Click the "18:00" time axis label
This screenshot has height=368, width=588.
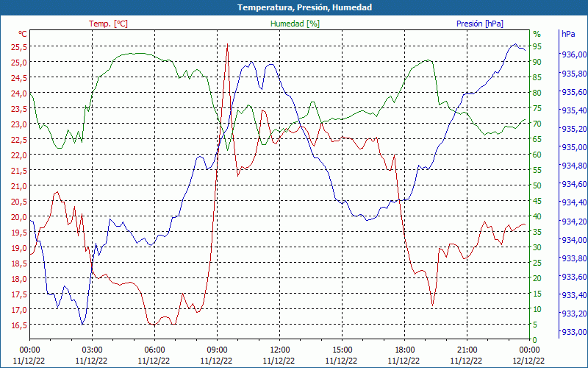tap(405, 350)
